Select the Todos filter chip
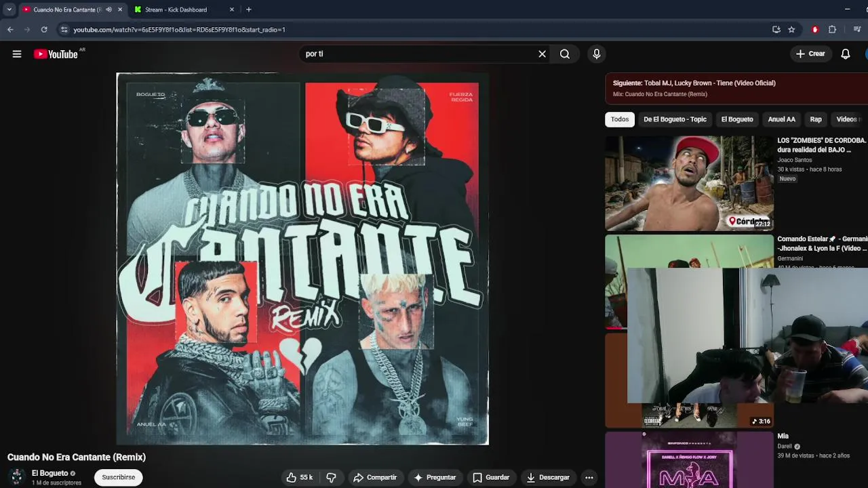Viewport: 868px width, 488px height. point(620,119)
